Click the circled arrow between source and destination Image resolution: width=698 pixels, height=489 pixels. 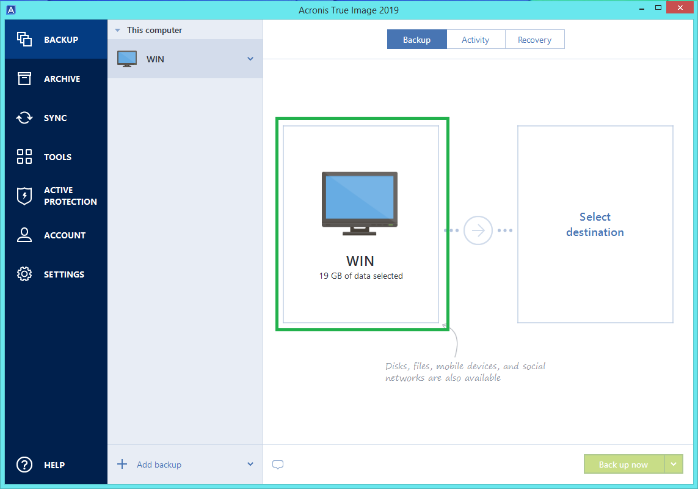[478, 230]
